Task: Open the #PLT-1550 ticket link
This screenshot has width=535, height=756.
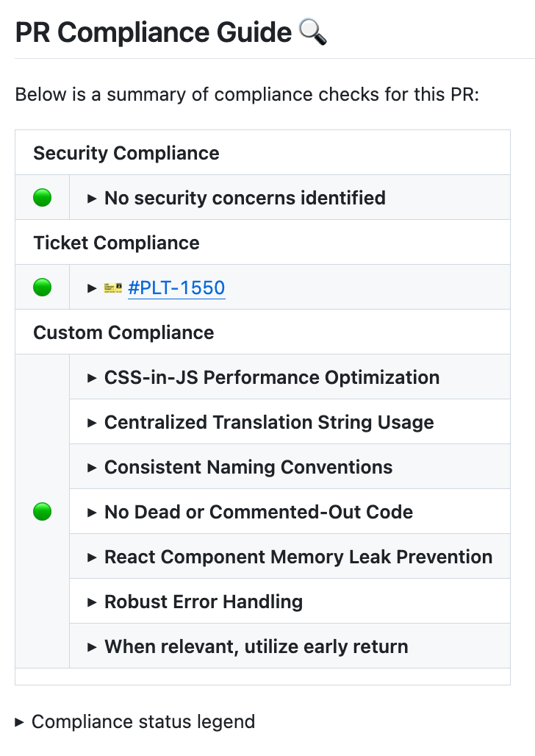Action: click(176, 288)
